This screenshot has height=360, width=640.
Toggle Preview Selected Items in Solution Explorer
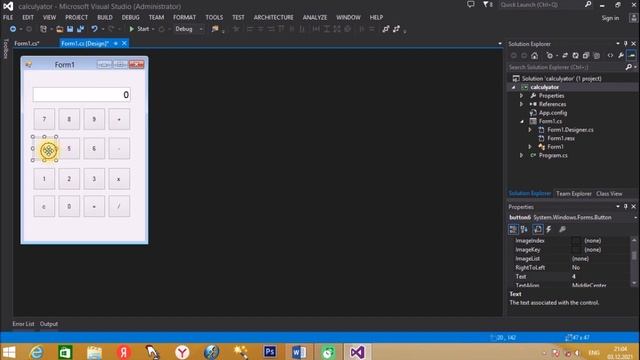631,56
